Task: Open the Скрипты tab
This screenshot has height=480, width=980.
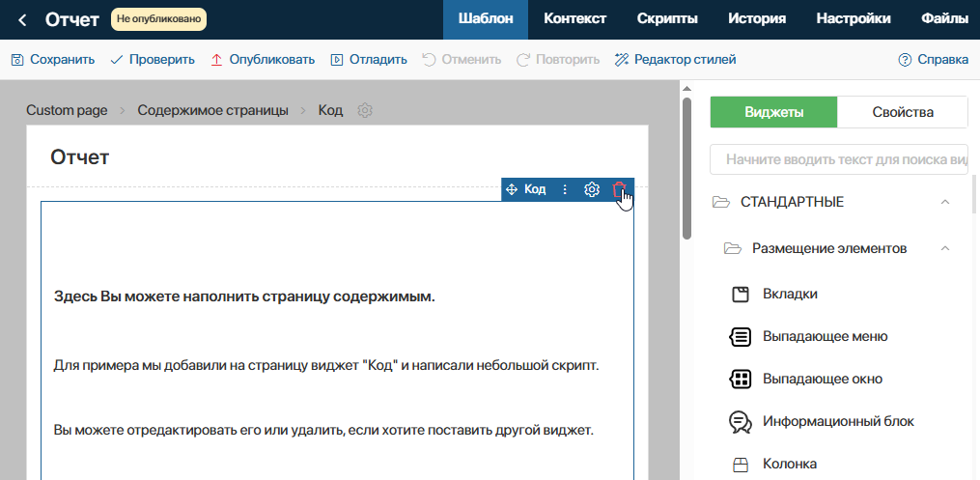Action: click(x=667, y=19)
